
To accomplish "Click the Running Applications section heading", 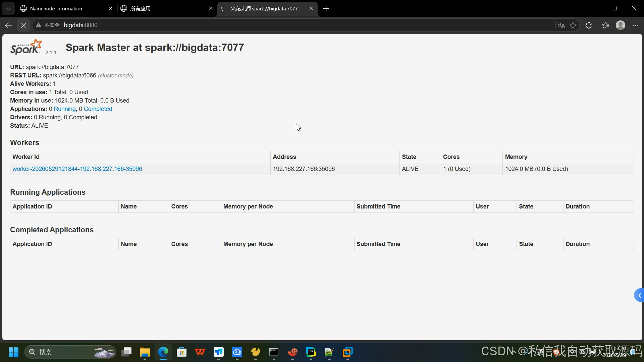I will click(48, 192).
